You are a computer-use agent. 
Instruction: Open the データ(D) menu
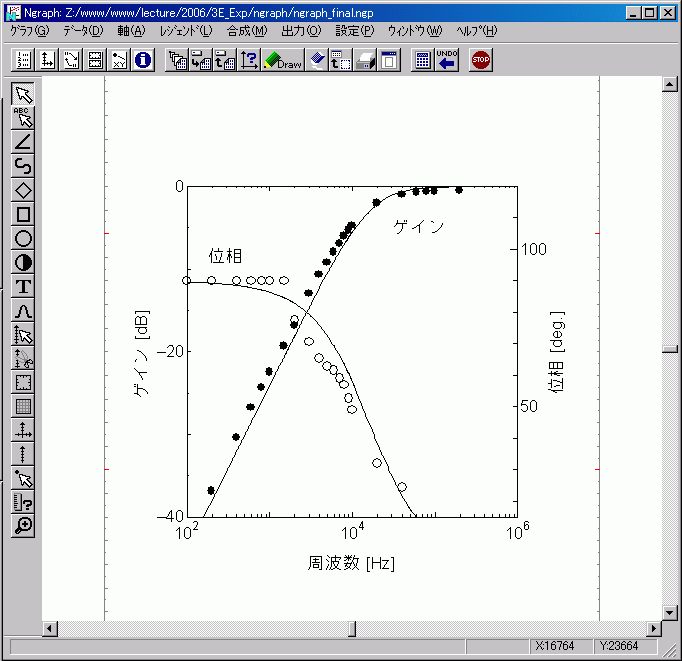click(82, 31)
